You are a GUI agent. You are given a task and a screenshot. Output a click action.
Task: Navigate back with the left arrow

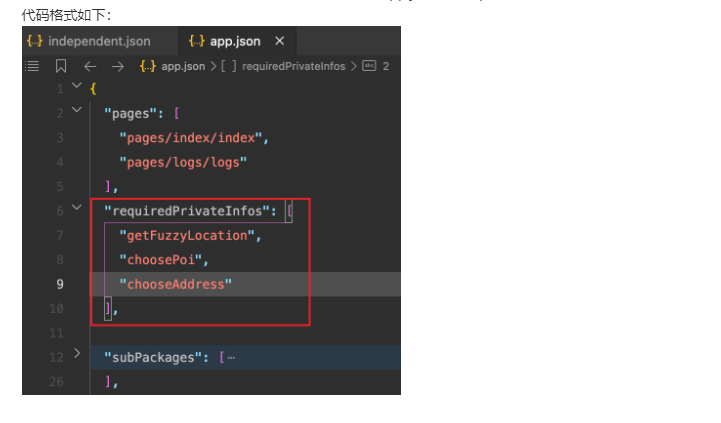[x=90, y=66]
